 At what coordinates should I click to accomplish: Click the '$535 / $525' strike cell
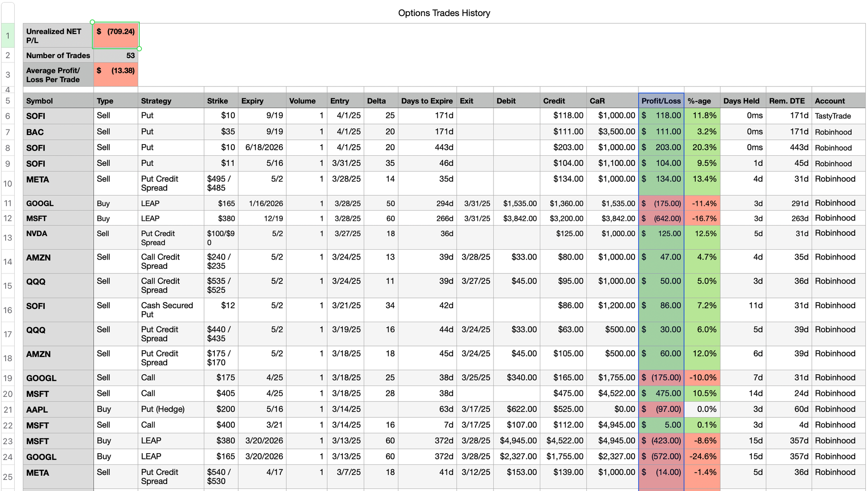[x=221, y=286]
